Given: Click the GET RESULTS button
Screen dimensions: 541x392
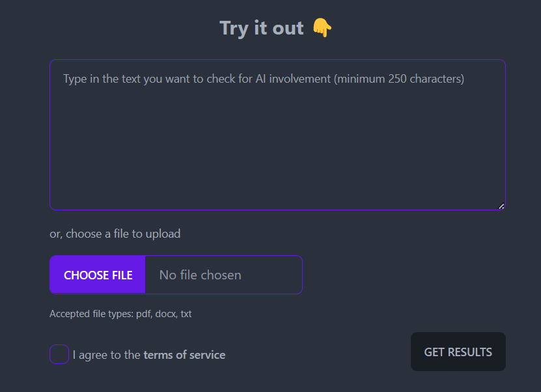Looking at the screenshot, I should 458,352.
